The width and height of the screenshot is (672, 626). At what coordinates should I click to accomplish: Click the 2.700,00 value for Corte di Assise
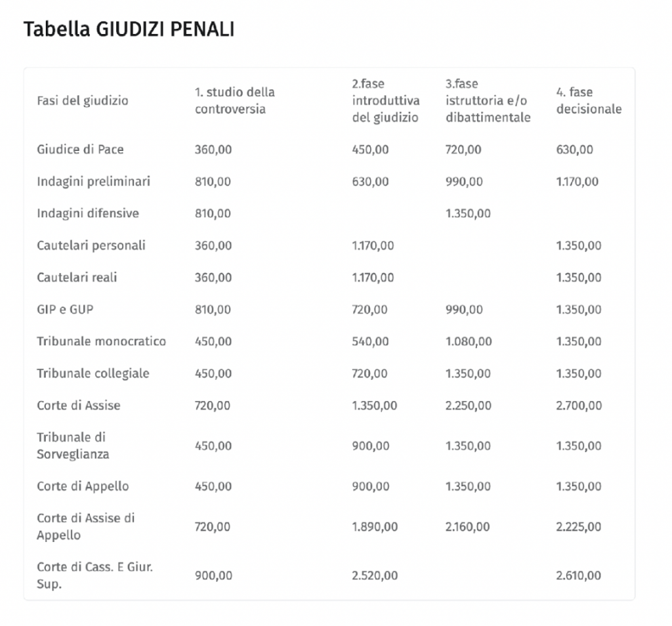(579, 406)
